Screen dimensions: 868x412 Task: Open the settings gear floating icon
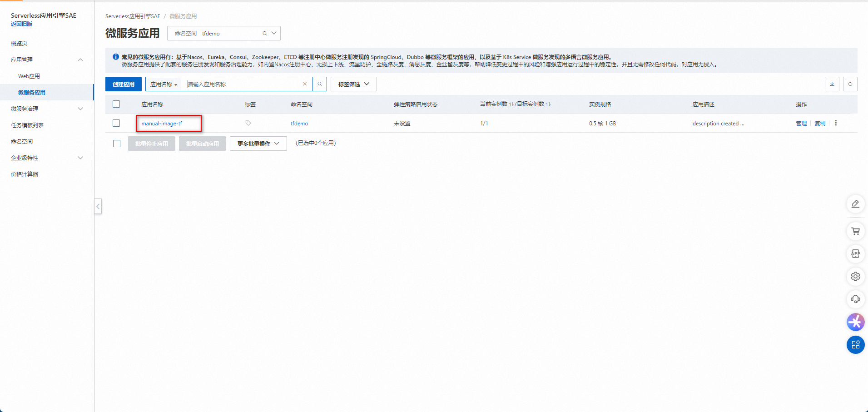[855, 277]
